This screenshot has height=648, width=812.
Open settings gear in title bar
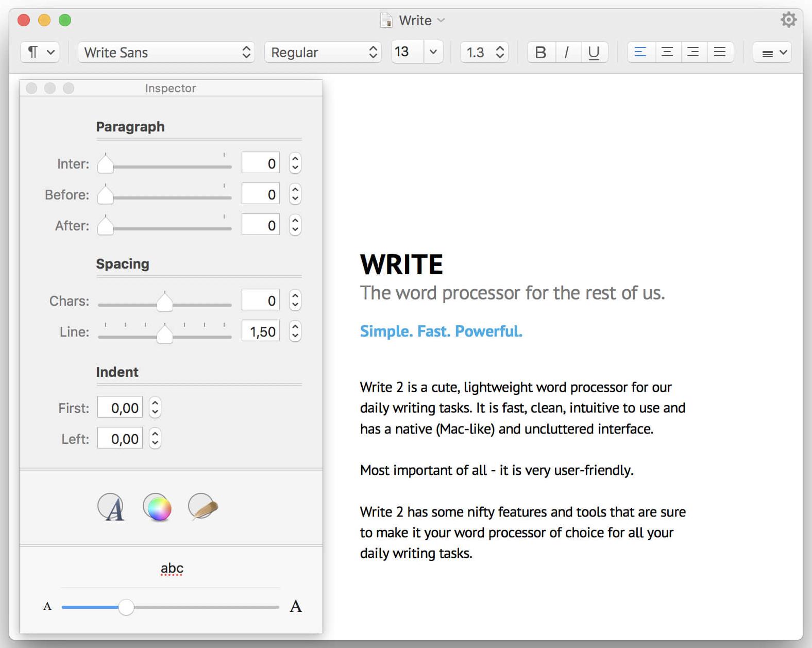click(788, 20)
